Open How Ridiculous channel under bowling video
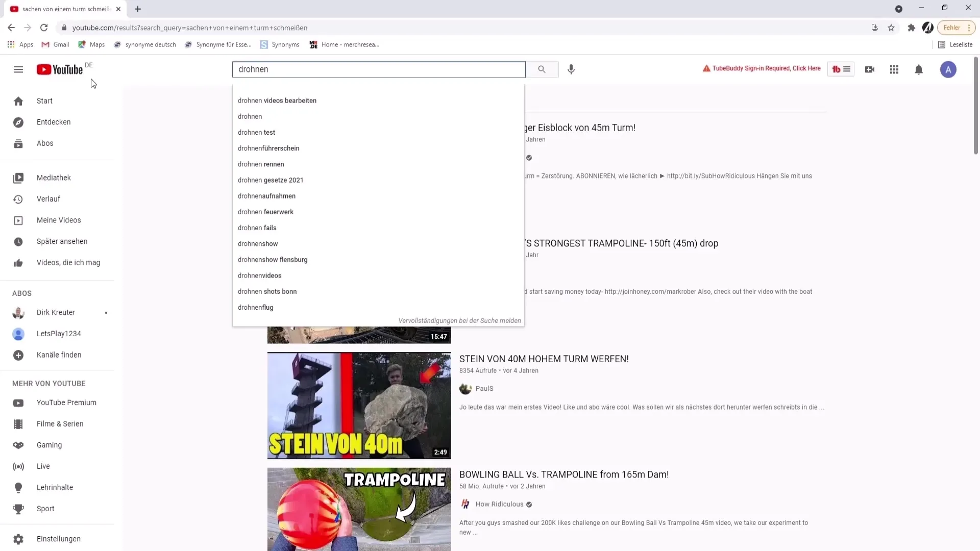Screen dimensions: 980x551 [x=499, y=504]
